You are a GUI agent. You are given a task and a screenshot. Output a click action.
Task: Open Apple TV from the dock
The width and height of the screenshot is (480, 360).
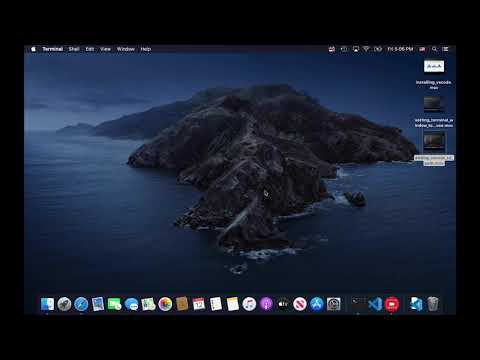point(283,304)
